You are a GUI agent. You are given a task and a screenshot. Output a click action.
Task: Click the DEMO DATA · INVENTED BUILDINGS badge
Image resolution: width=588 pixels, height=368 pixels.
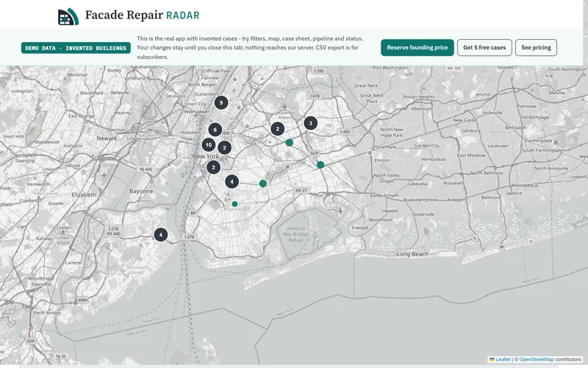[x=76, y=48]
